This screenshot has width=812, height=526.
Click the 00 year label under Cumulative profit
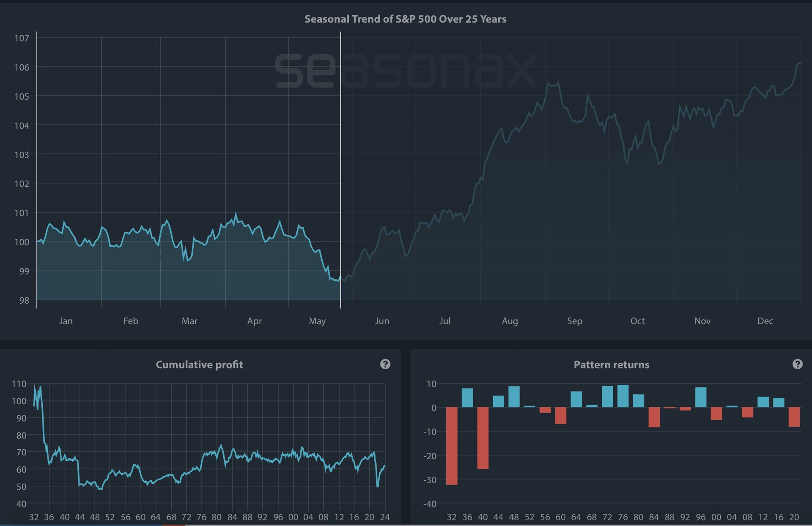(293, 517)
